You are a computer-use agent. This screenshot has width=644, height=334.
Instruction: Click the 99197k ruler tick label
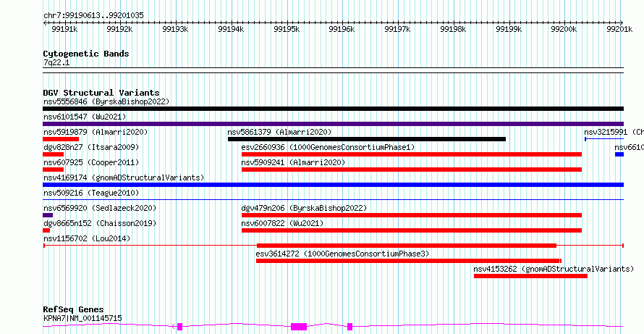click(397, 29)
